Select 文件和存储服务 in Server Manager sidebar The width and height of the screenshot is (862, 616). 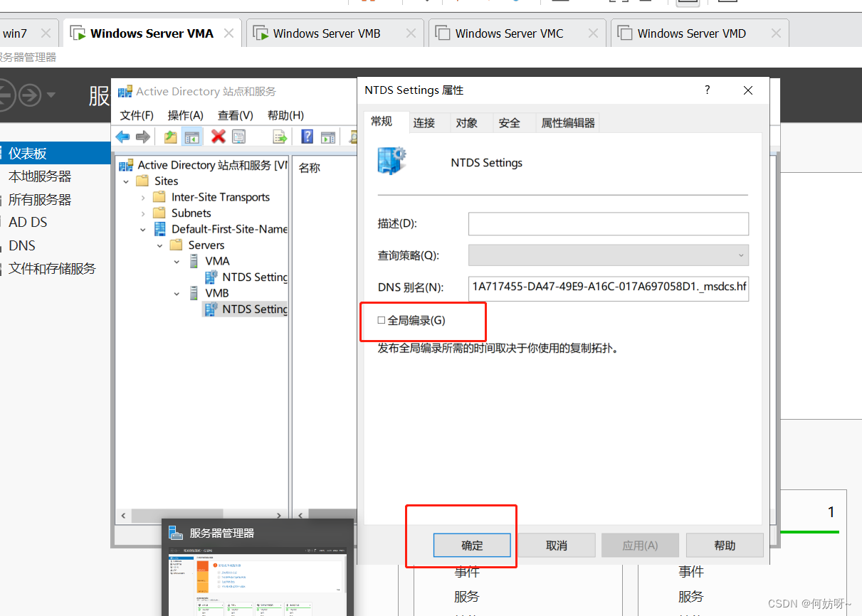pos(52,269)
